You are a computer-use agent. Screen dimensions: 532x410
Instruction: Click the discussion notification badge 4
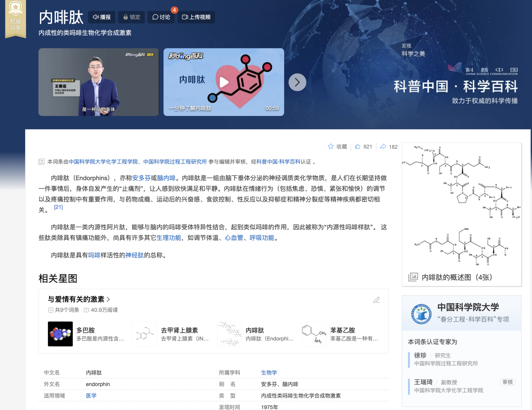[174, 10]
